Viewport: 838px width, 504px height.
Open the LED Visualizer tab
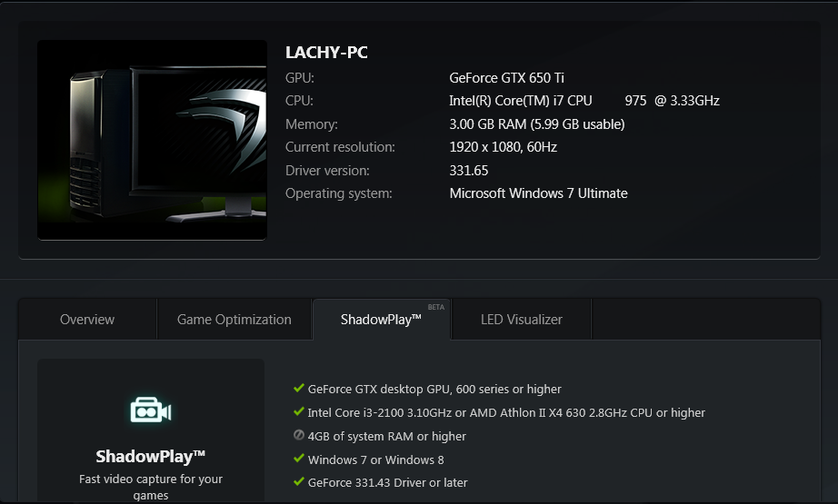(x=521, y=320)
